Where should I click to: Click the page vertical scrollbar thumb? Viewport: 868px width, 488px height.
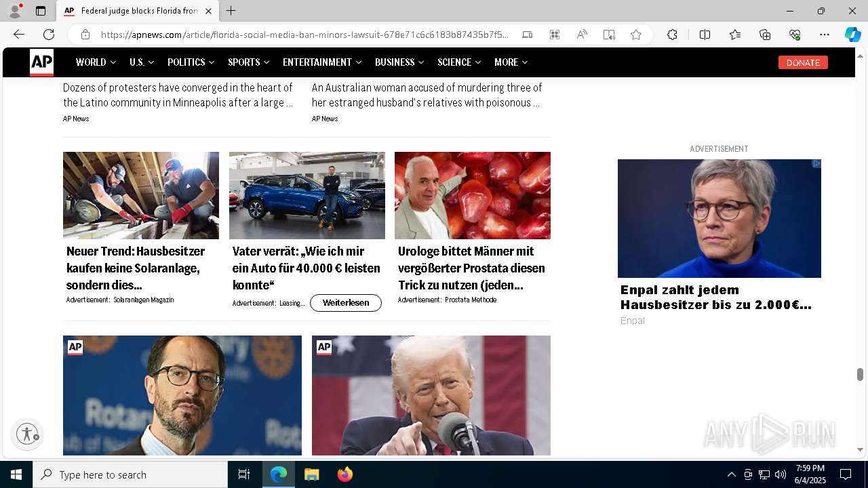(860, 375)
